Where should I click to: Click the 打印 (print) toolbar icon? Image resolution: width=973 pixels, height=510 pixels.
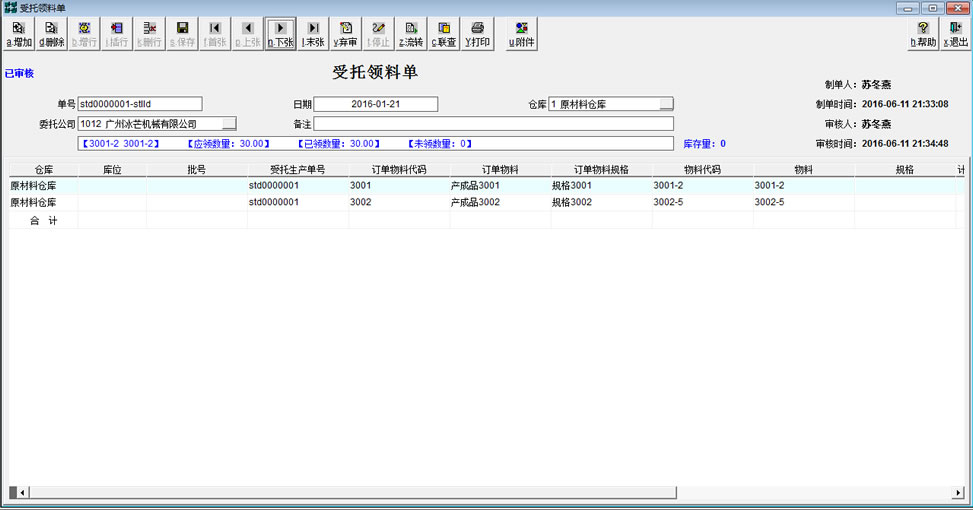pos(477,34)
